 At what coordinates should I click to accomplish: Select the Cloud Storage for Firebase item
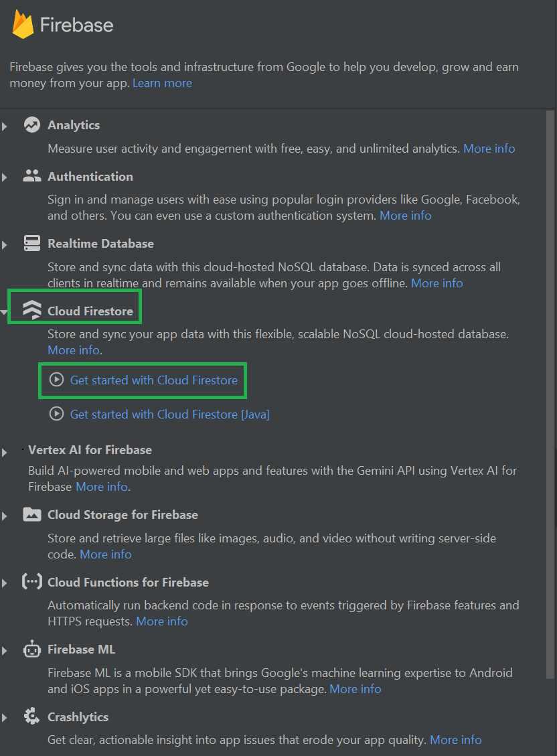coord(123,515)
